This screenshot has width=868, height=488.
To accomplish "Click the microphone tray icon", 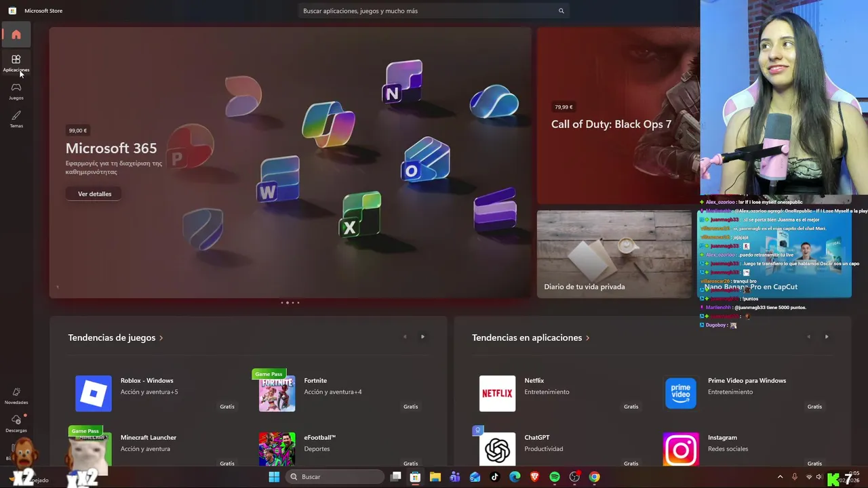I will coord(794,477).
